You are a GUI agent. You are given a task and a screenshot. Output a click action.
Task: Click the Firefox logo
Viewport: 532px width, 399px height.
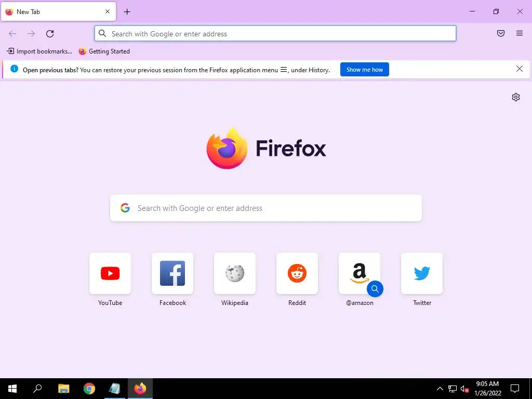(267, 148)
